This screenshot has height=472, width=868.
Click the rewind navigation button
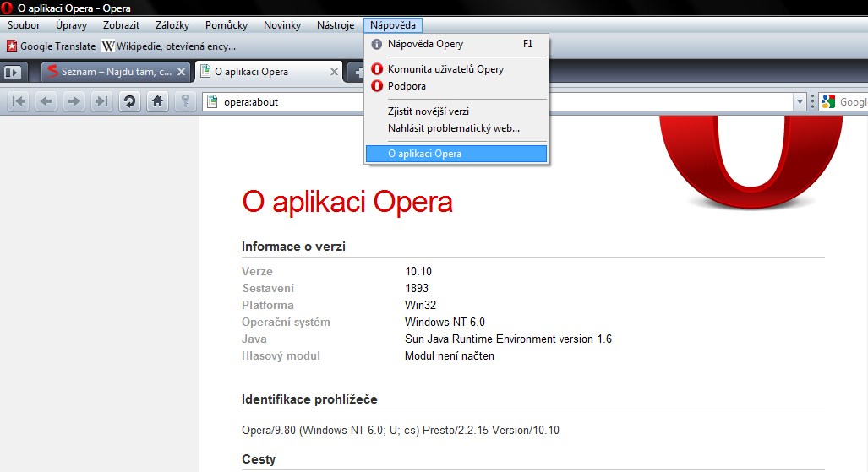(x=19, y=101)
